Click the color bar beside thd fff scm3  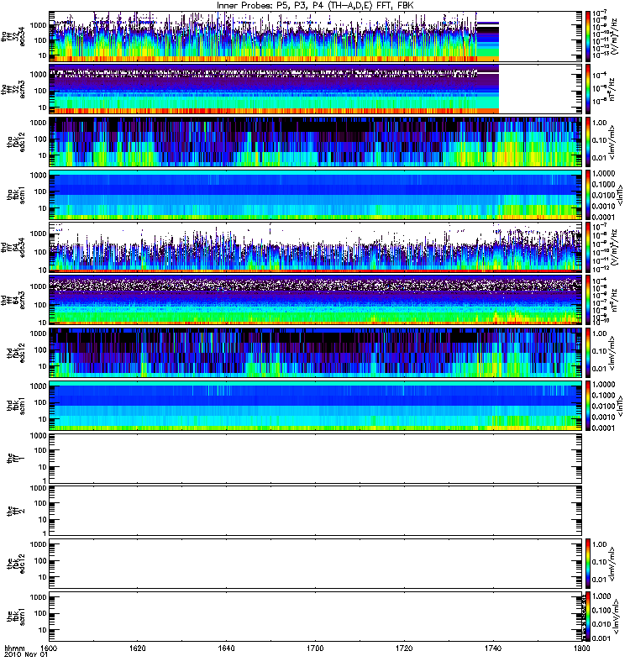click(x=588, y=300)
